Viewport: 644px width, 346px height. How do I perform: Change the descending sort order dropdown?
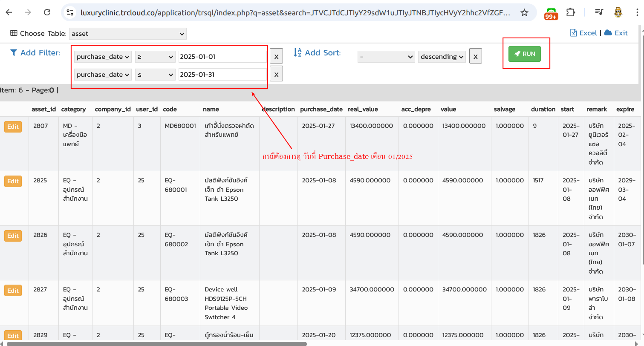pos(442,57)
